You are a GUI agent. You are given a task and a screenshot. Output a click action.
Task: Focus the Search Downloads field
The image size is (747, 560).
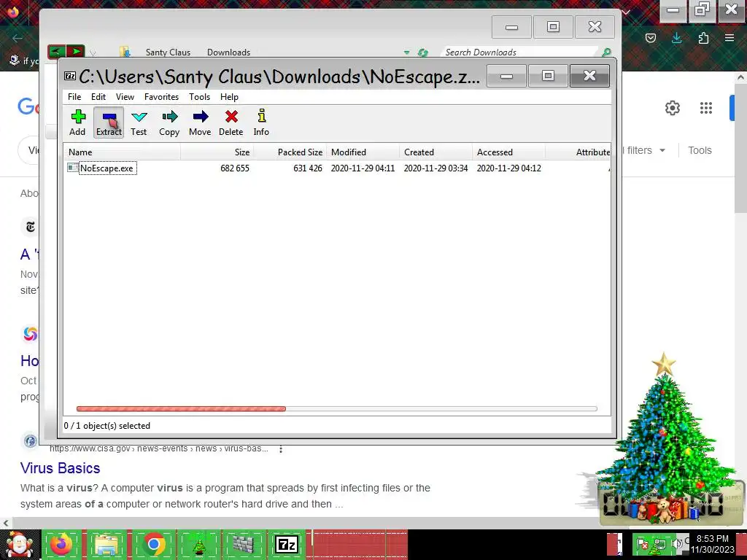(x=519, y=52)
